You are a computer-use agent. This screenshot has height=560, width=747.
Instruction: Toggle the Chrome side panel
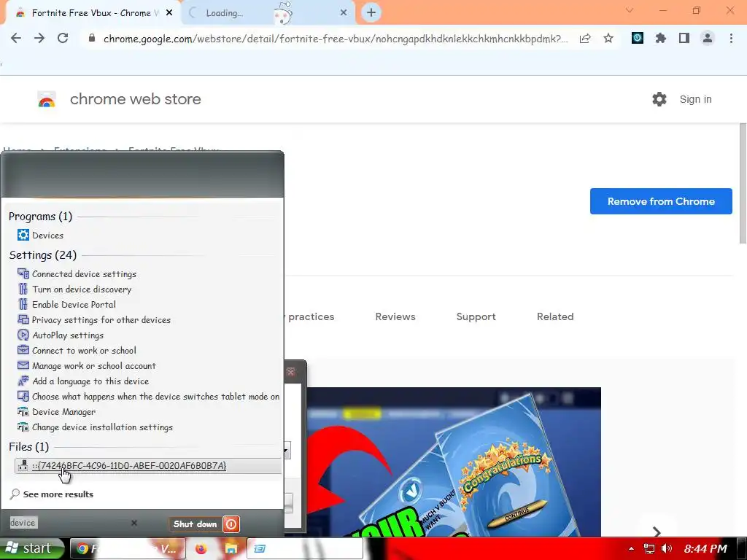(x=684, y=38)
